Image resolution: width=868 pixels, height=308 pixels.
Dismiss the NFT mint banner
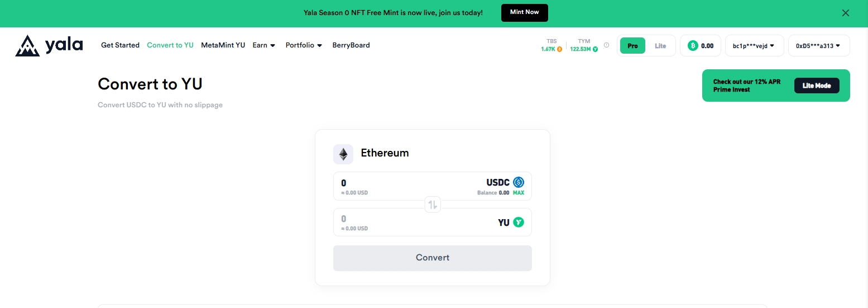click(x=846, y=13)
